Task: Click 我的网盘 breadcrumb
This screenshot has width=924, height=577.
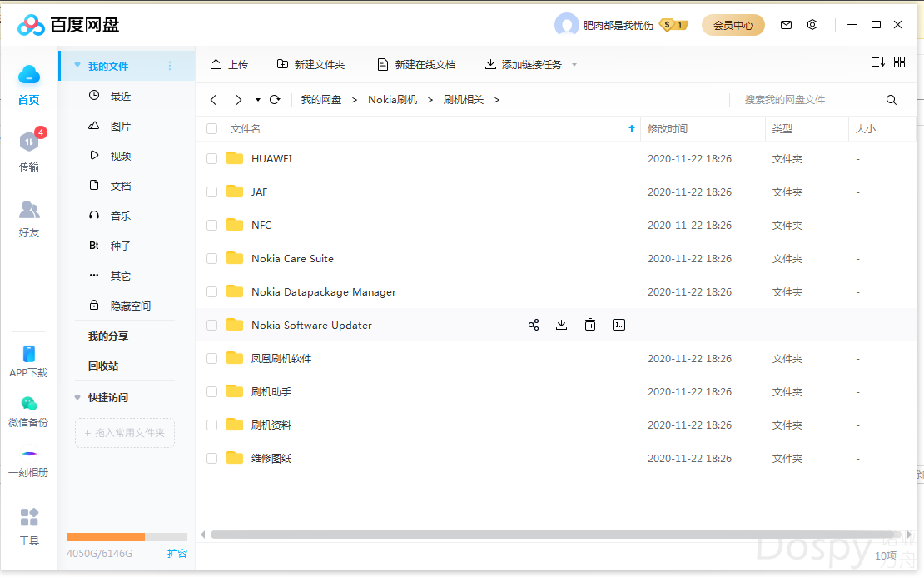Action: point(321,100)
